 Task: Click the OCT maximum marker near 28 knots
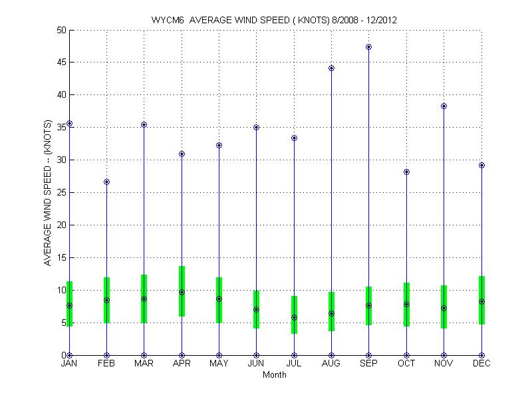406,172
